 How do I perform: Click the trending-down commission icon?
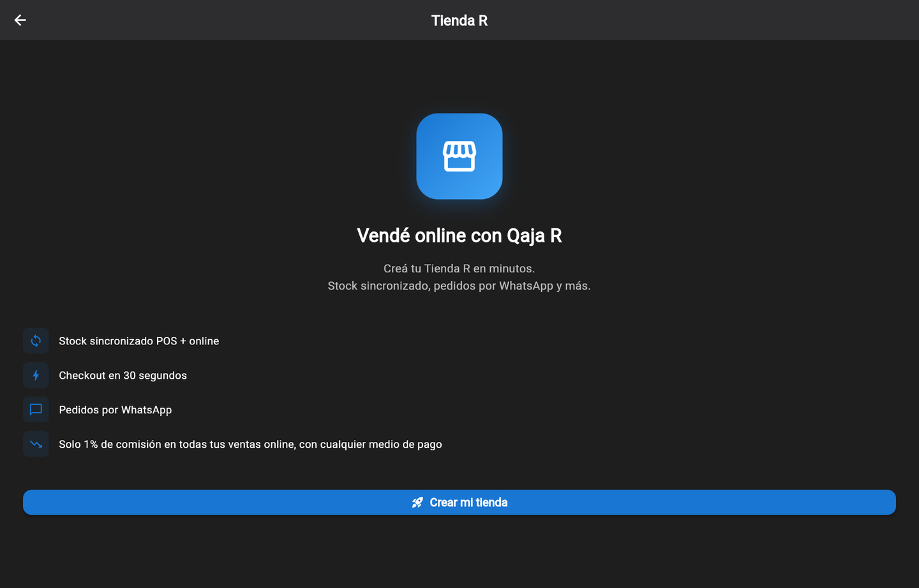point(36,444)
